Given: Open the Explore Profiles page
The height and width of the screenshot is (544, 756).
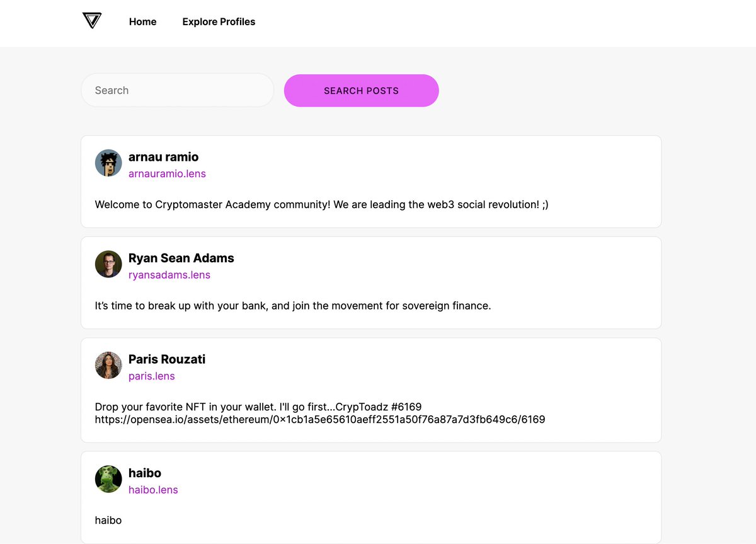Looking at the screenshot, I should (x=219, y=21).
